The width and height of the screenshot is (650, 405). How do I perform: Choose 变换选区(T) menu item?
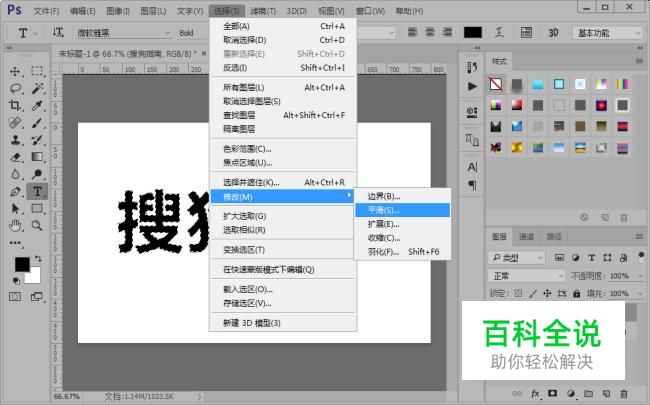(x=284, y=250)
